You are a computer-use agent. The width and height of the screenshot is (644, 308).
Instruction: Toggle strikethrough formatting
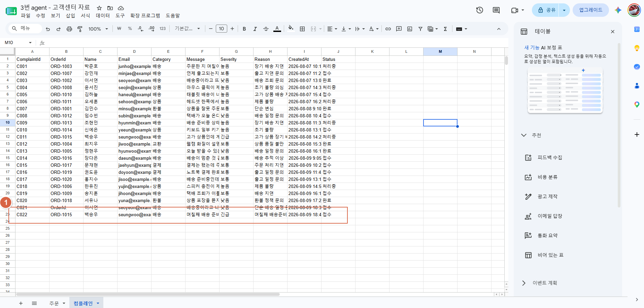click(x=266, y=29)
